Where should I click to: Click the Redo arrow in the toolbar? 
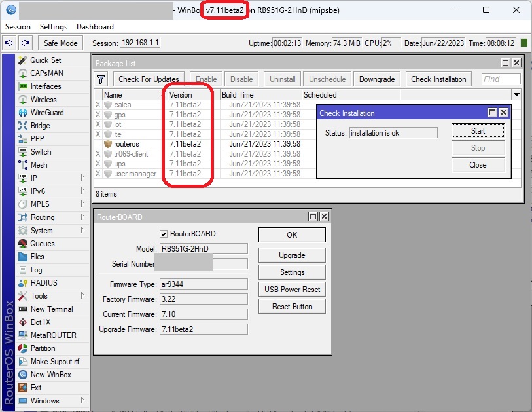tap(25, 43)
